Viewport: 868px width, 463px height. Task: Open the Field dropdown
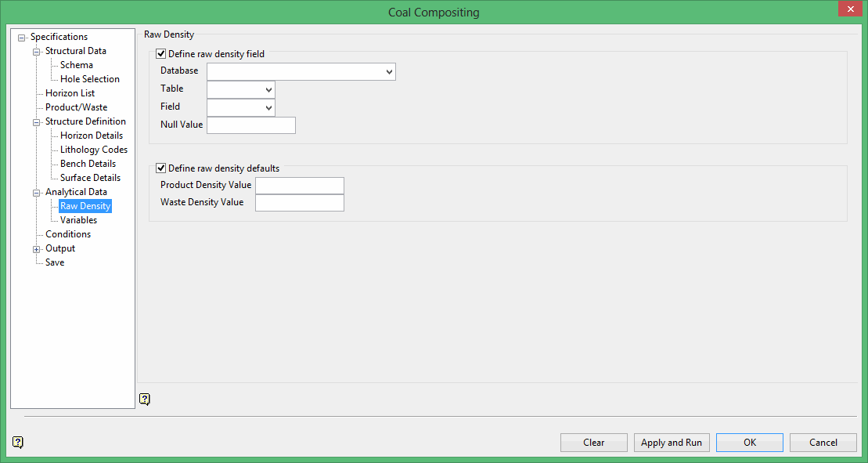(268, 107)
